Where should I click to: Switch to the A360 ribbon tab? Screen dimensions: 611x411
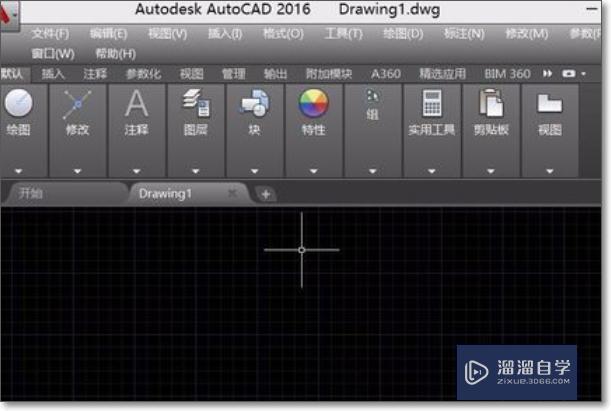[386, 74]
